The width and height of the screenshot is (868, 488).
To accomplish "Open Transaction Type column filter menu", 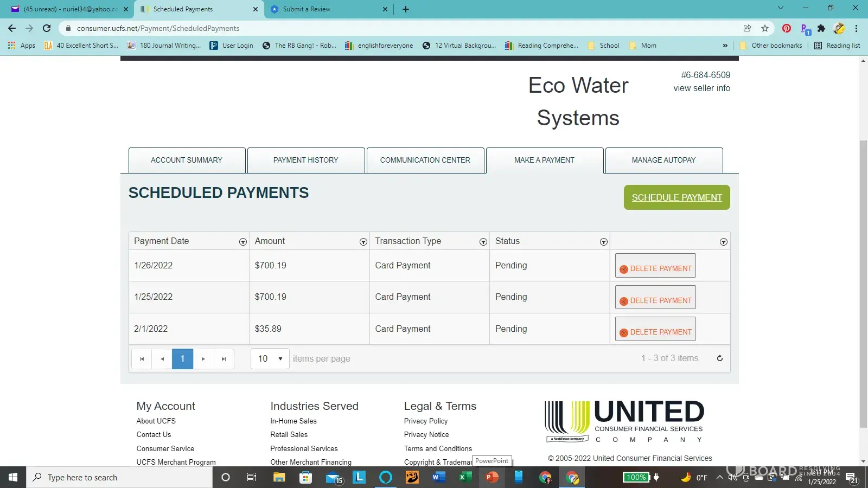I will [483, 242].
